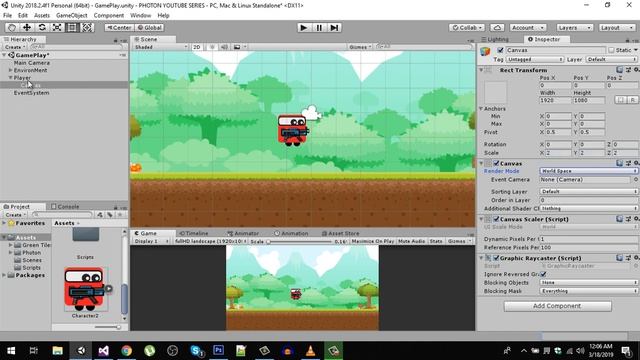The width and height of the screenshot is (640, 360).
Task: Switch to the Lighting tab
Action: coord(495,39)
